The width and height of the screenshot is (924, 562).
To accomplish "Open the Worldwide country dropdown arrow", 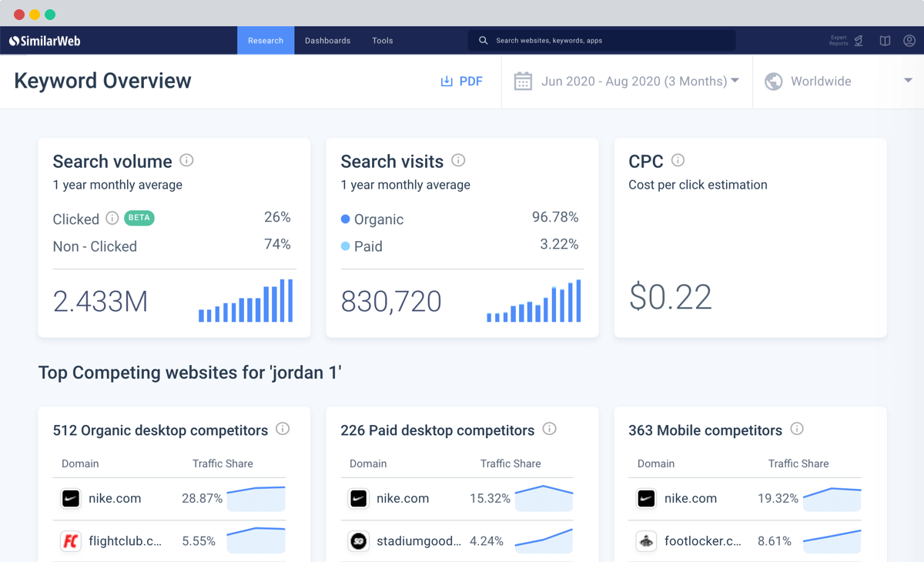I will click(908, 81).
